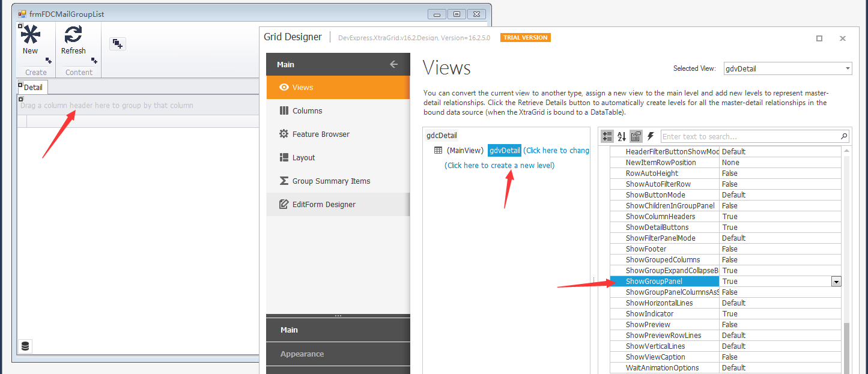Select the Detail tab in frmFDCMailGroupList
This screenshot has width=868, height=374.
33,87
